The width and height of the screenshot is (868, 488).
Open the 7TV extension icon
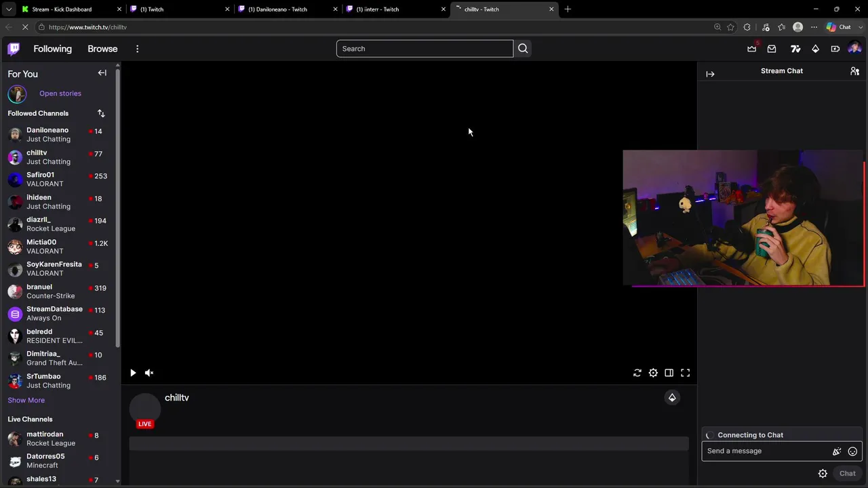(x=795, y=49)
